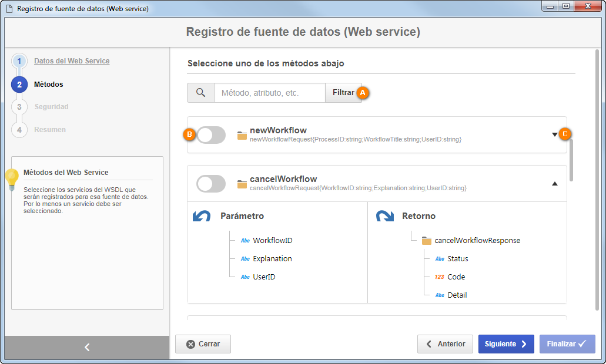Expand the newWorkflow method details
Viewport: 606px width, 364px height.
(555, 134)
